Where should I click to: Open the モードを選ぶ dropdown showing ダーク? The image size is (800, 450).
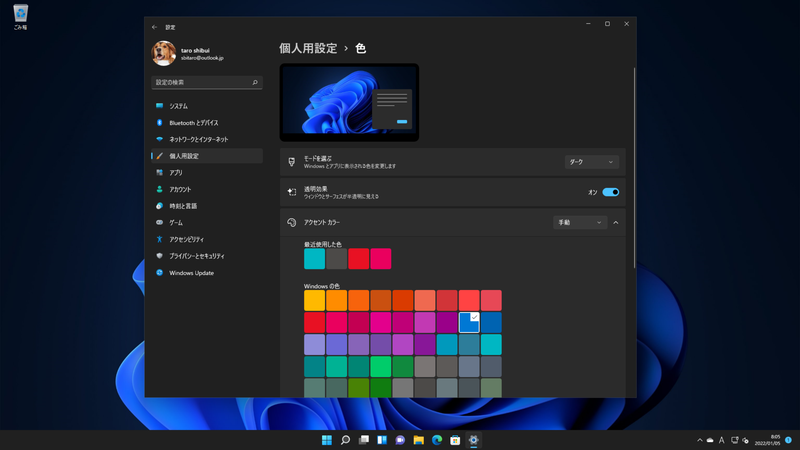[x=591, y=162]
